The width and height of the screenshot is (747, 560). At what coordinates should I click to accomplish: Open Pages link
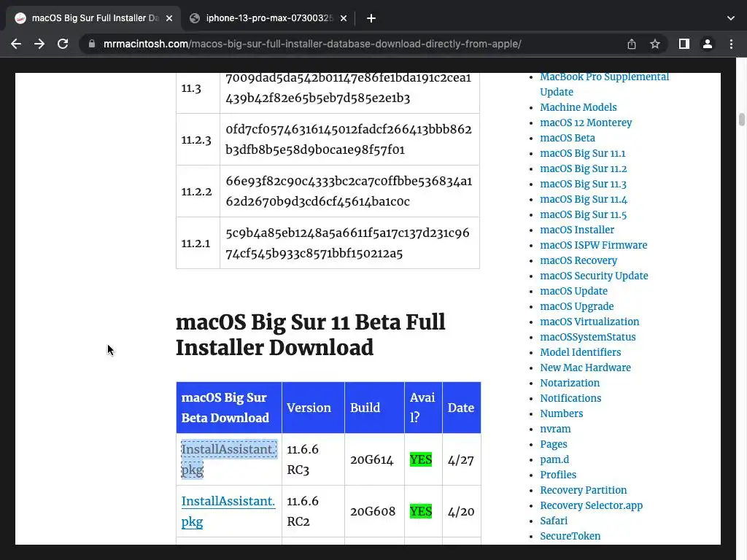(x=554, y=444)
